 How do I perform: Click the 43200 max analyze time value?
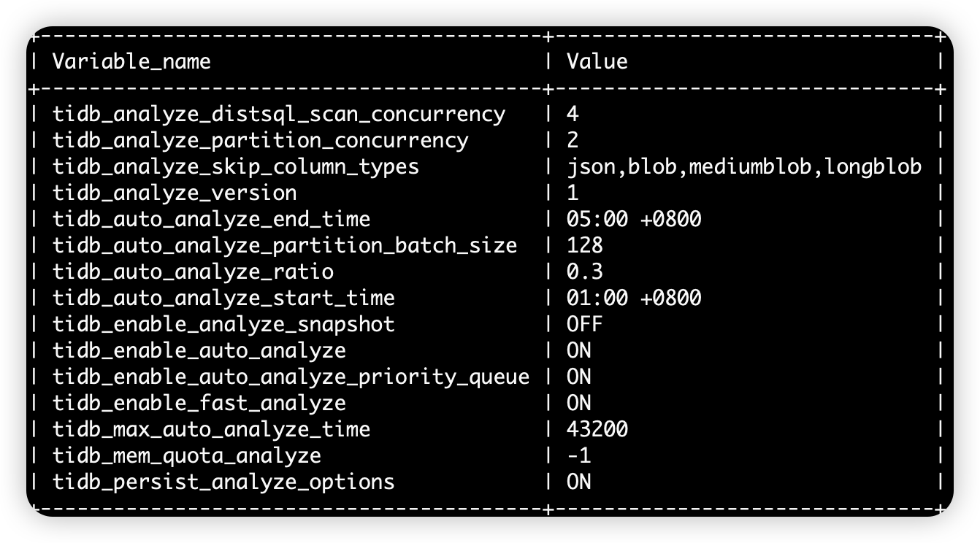(597, 429)
